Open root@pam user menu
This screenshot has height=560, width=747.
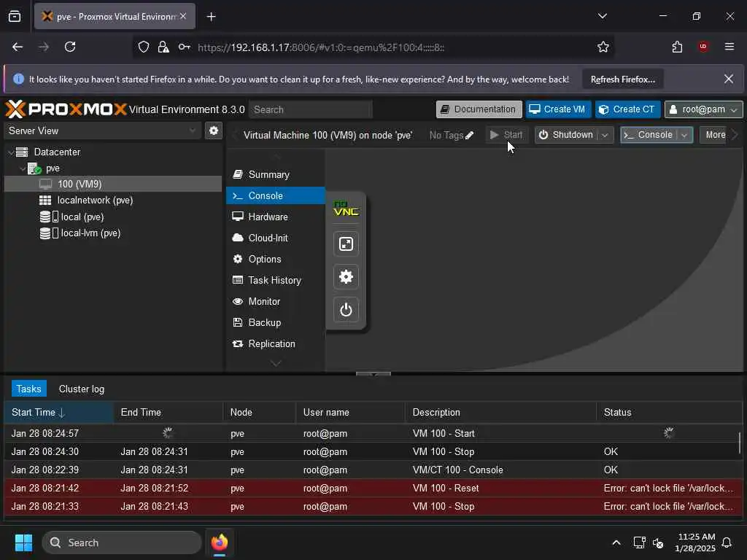click(x=703, y=109)
